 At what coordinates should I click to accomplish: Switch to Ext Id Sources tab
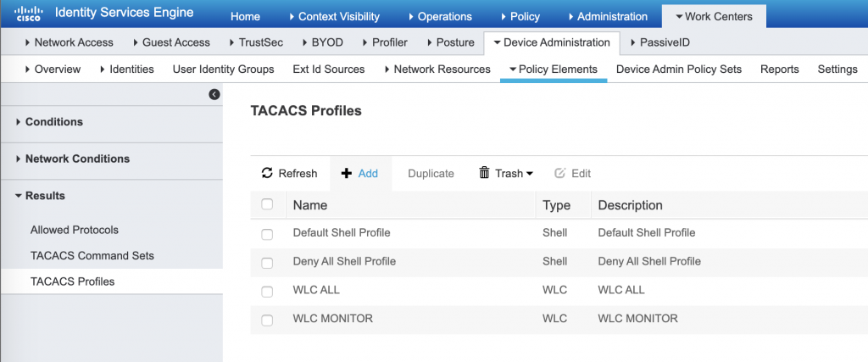[328, 70]
